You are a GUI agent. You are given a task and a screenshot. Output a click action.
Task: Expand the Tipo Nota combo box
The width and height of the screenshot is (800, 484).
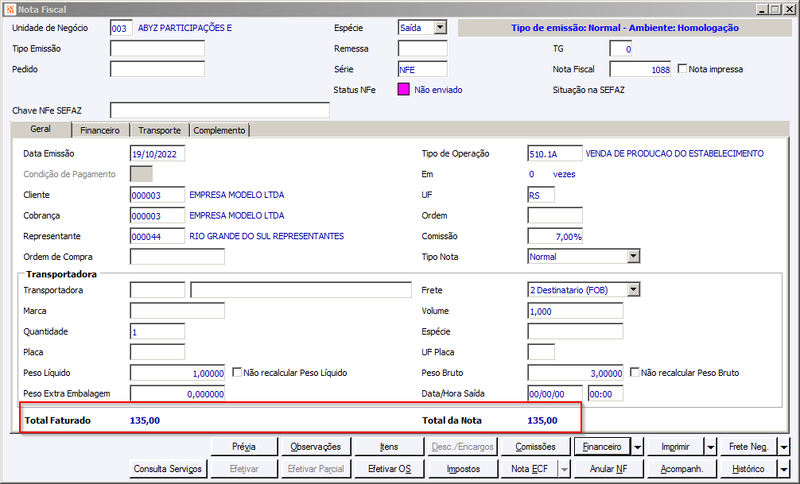633,256
